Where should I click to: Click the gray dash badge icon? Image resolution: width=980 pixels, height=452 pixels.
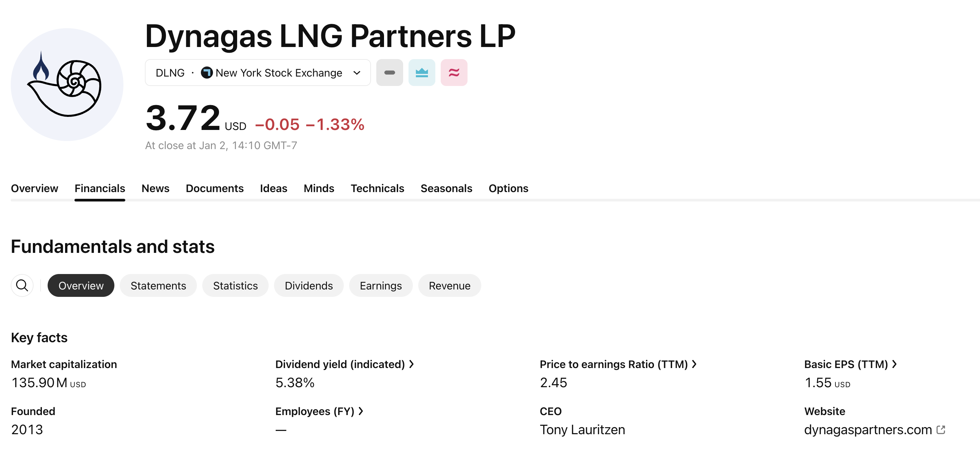coord(389,72)
